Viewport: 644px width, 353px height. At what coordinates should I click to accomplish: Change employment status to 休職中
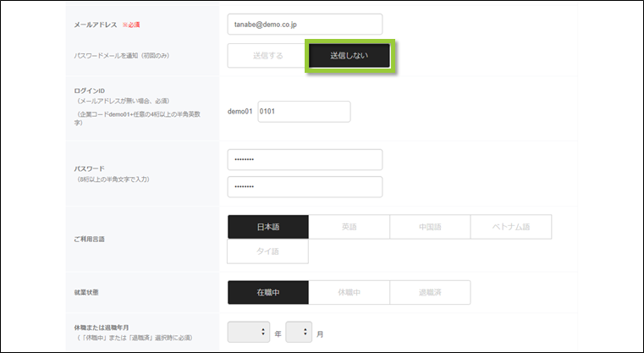349,292
